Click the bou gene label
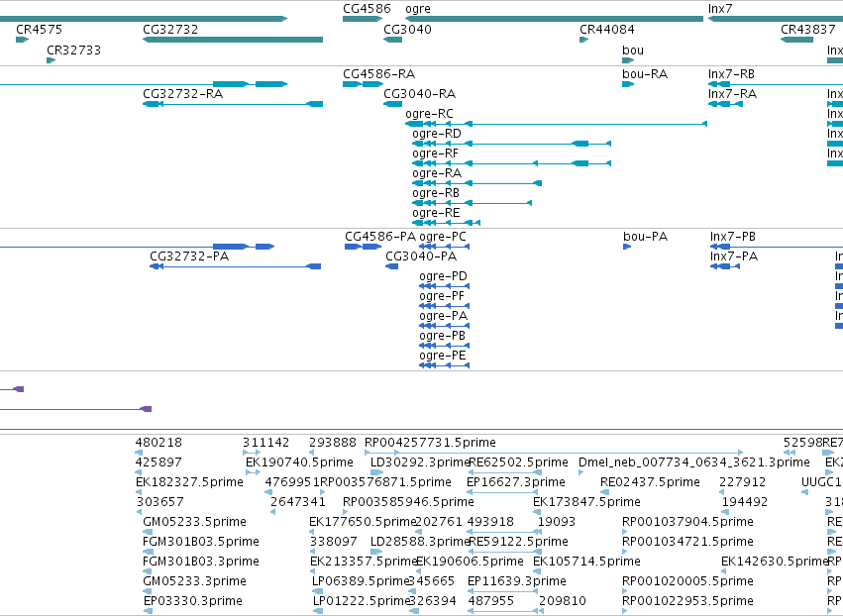843x616 pixels. pos(633,50)
